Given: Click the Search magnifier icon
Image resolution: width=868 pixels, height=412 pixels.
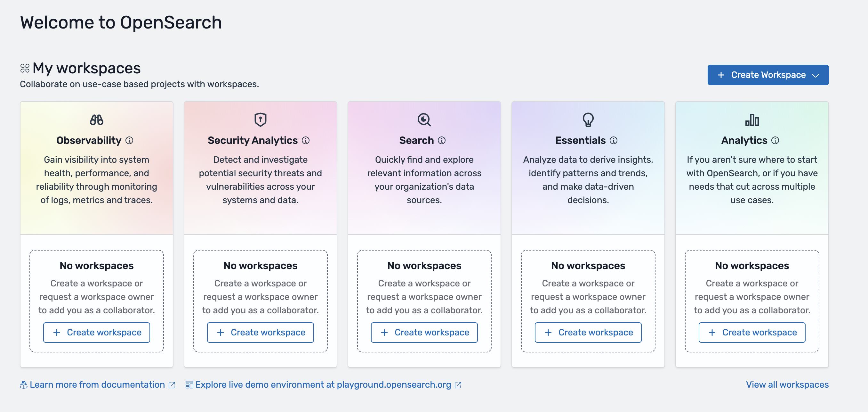Looking at the screenshot, I should coord(424,119).
